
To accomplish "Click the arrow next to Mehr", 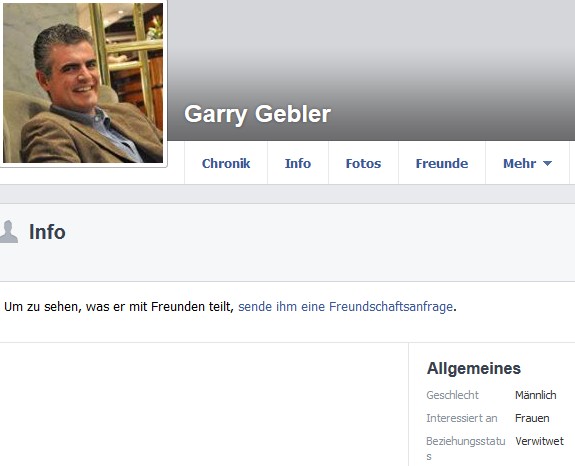I will point(547,164).
